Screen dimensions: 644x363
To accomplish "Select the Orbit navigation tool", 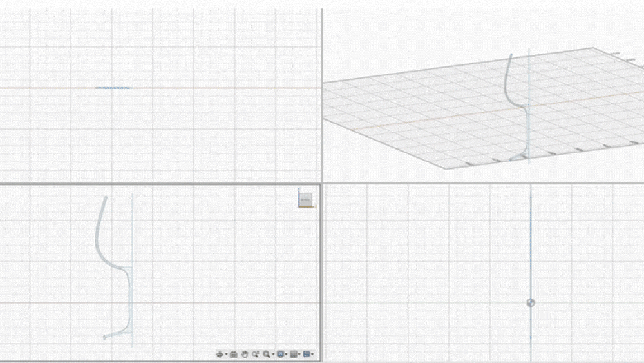I will coord(220,354).
